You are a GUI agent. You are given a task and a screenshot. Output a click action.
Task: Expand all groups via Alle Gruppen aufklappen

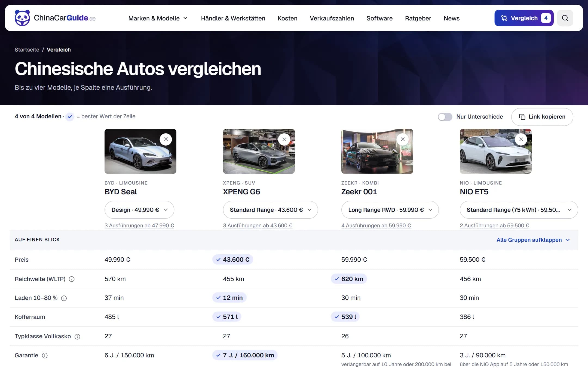click(x=533, y=240)
